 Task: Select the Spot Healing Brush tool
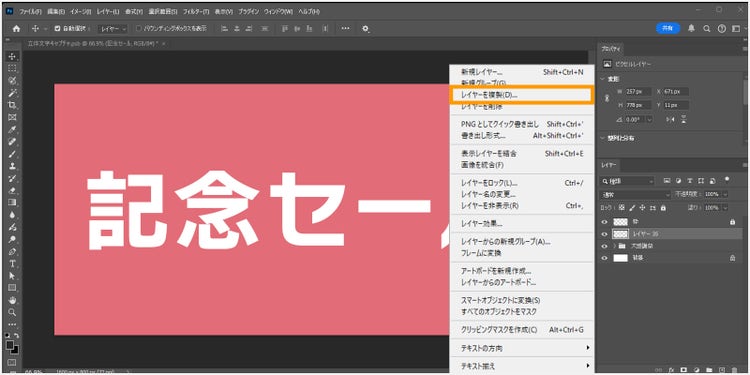12,142
